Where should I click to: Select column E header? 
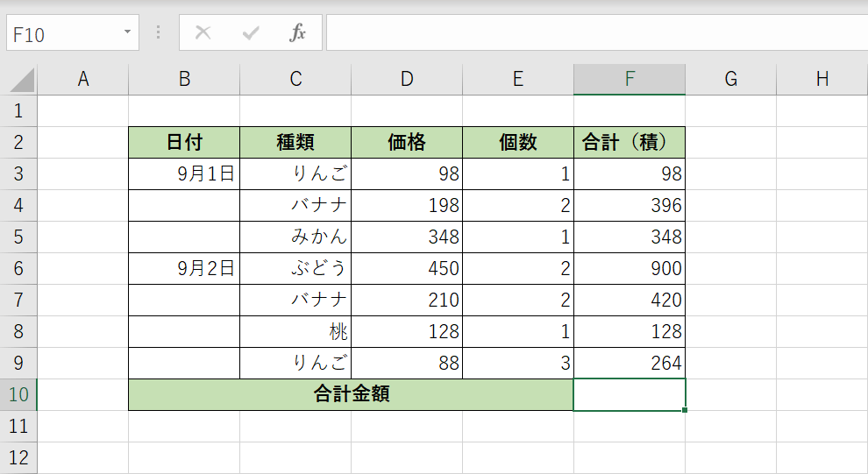(518, 80)
